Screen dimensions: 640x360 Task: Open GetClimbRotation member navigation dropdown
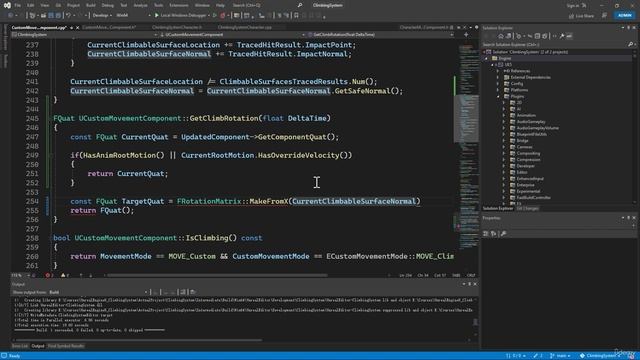[x=380, y=35]
